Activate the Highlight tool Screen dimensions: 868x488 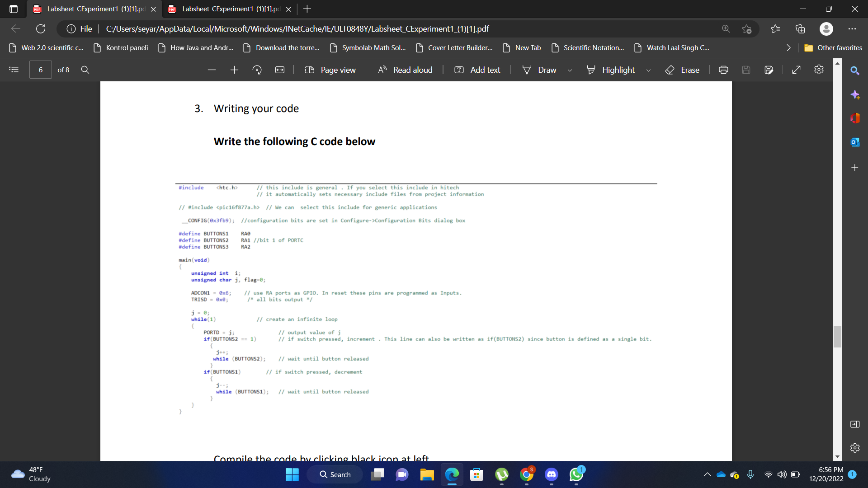(x=610, y=70)
